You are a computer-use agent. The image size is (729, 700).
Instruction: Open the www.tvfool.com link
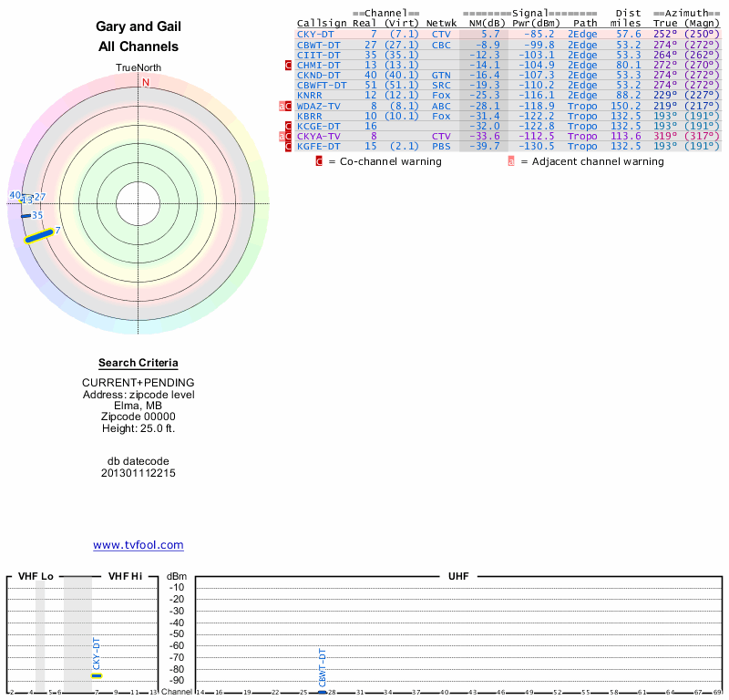click(x=139, y=545)
